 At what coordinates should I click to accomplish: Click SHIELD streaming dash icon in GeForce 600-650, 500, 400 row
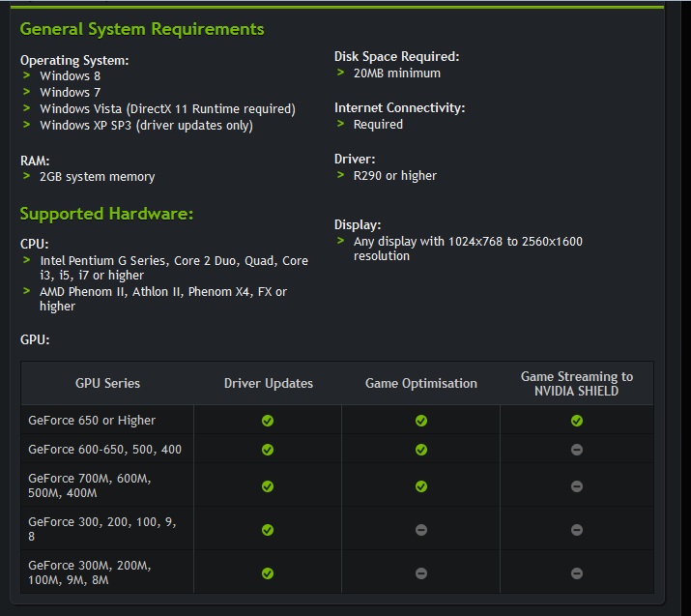tap(577, 450)
